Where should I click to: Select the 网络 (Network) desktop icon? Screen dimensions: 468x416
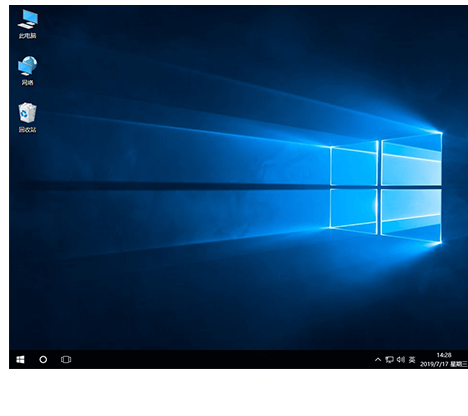tap(28, 71)
